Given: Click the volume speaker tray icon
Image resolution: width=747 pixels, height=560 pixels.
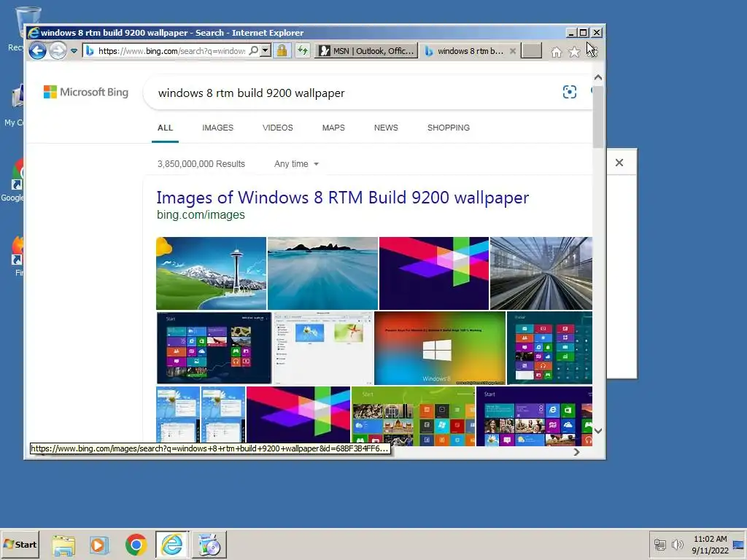Looking at the screenshot, I should (677, 544).
